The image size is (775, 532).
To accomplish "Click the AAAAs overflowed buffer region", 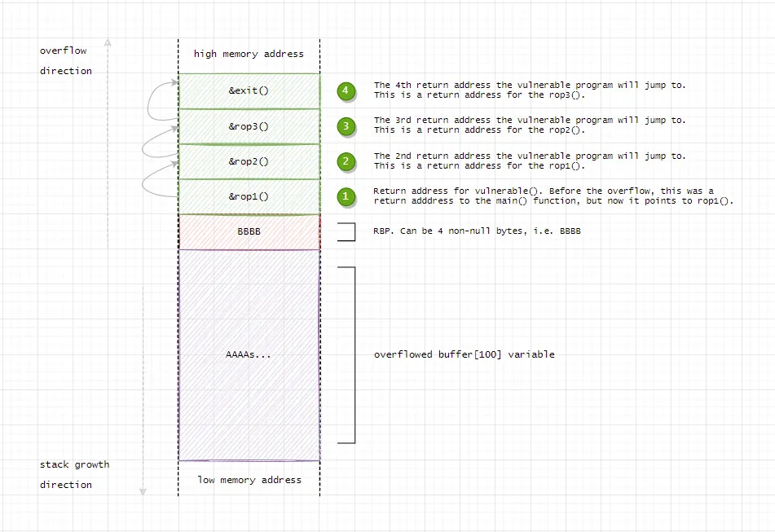I will (x=249, y=354).
